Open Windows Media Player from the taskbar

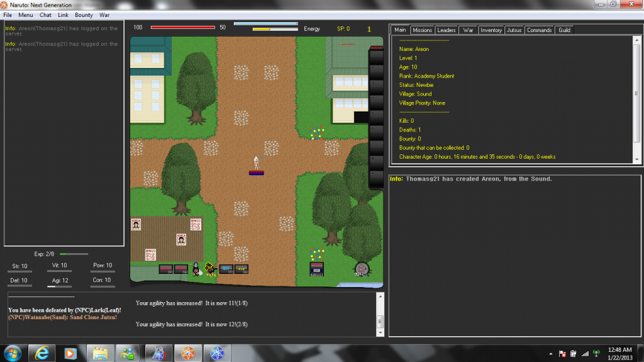70,353
